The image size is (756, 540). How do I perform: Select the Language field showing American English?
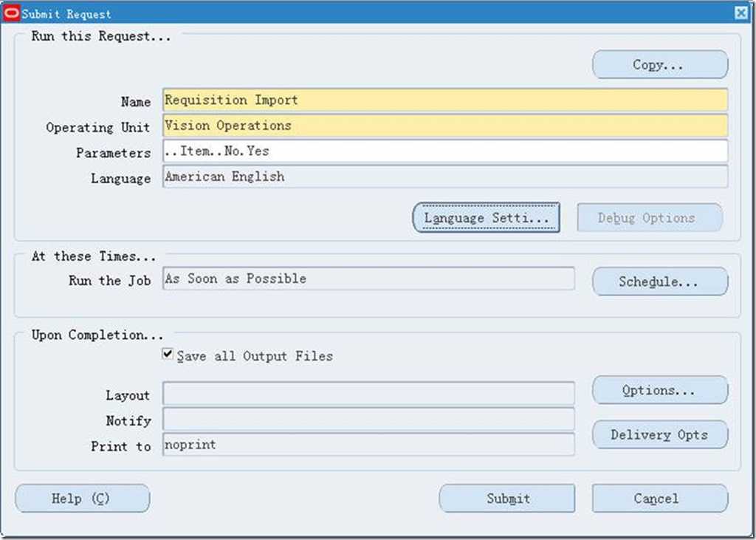coord(445,177)
